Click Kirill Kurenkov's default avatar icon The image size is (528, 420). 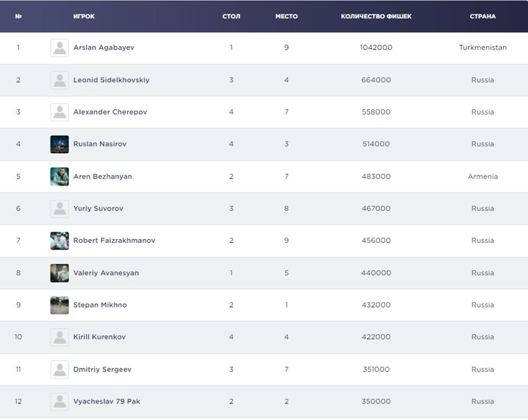click(60, 337)
